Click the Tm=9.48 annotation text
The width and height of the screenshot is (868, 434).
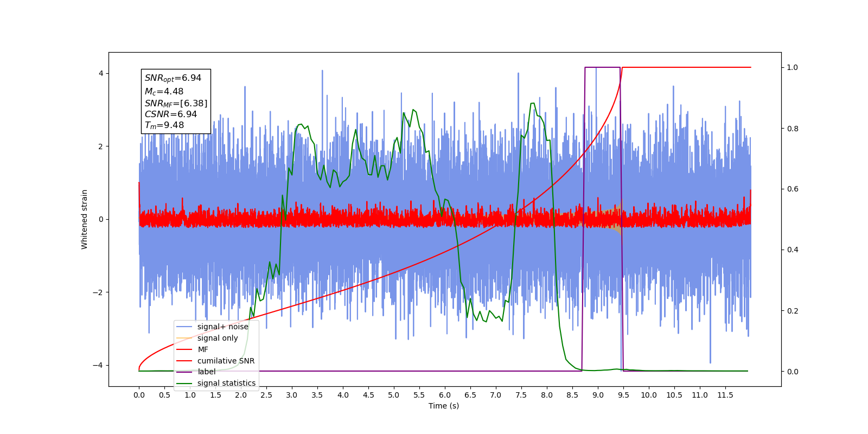[164, 125]
